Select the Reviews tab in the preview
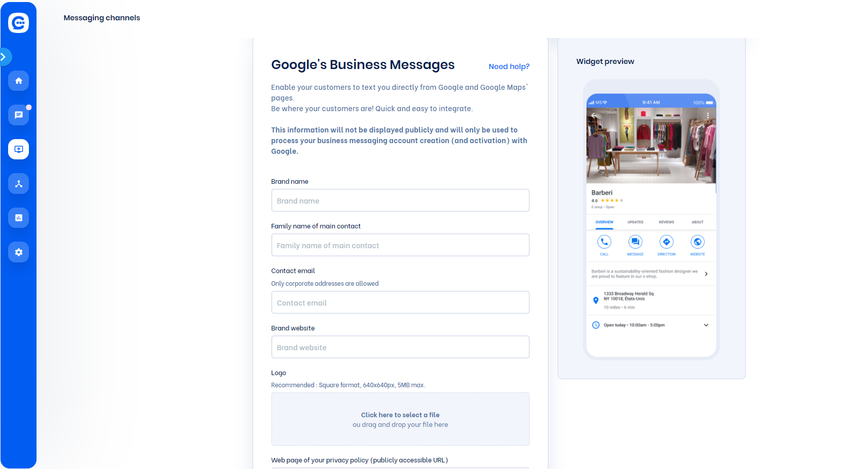The height and width of the screenshot is (469, 868). click(x=667, y=222)
